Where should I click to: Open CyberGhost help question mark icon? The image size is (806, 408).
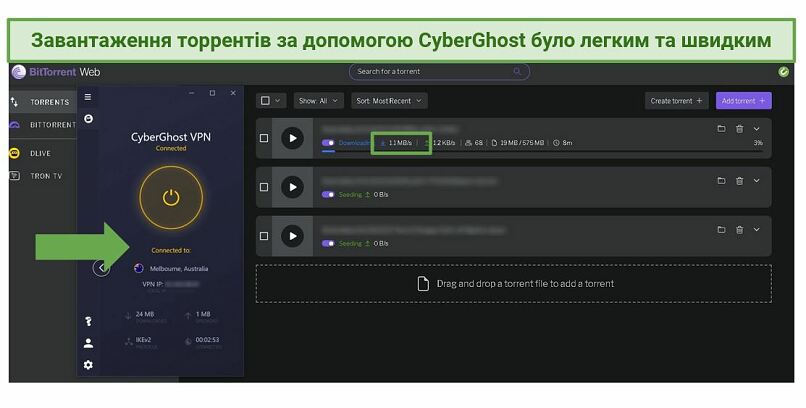tap(88, 322)
